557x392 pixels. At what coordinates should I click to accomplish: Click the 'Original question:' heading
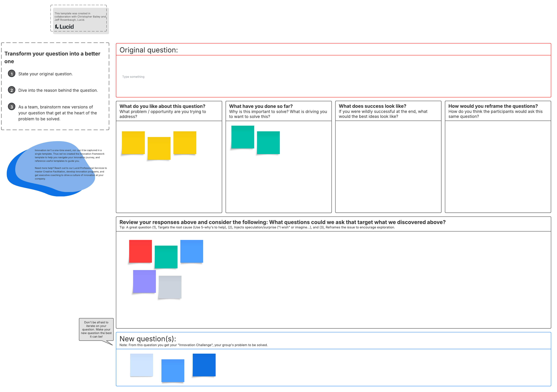148,50
